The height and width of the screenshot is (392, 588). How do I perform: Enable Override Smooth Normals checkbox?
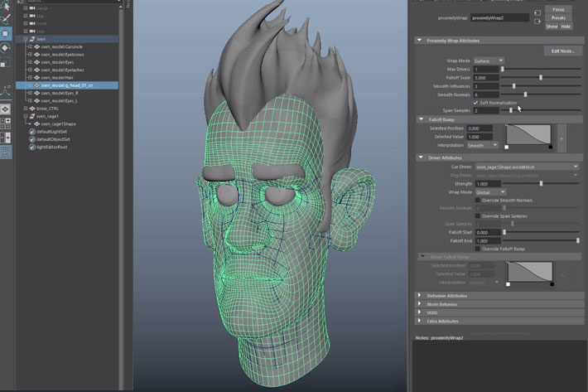(x=477, y=201)
